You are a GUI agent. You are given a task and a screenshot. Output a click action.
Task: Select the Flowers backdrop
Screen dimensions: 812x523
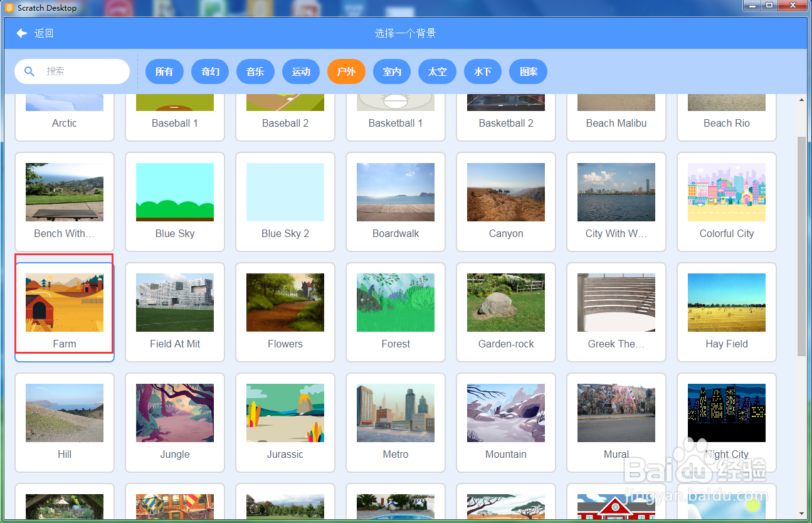pyautogui.click(x=285, y=312)
